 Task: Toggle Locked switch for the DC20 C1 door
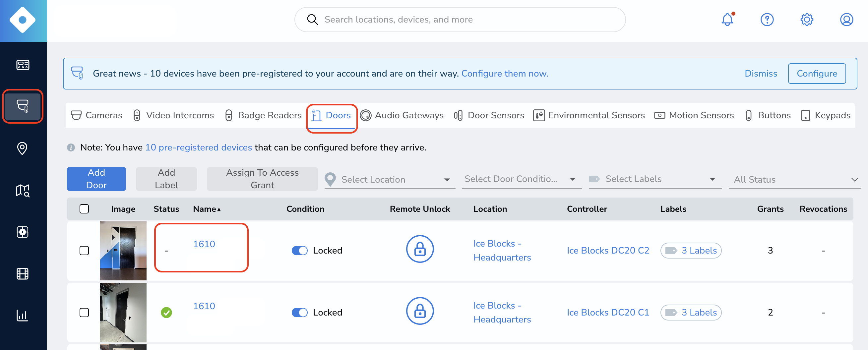point(299,313)
